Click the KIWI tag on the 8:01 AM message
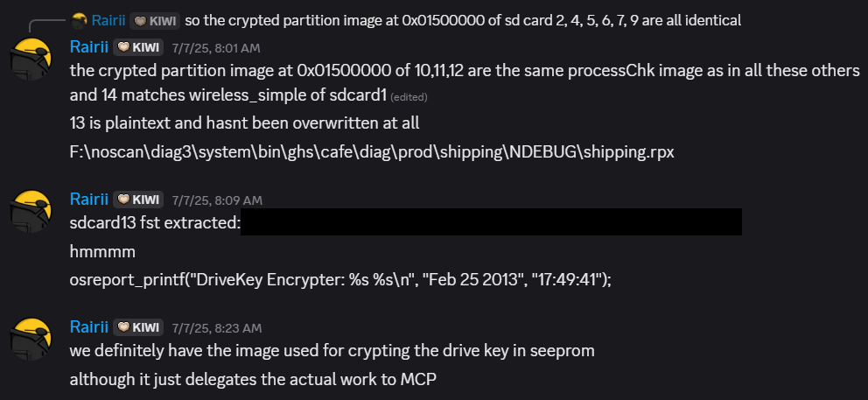The image size is (868, 400). coord(138,47)
